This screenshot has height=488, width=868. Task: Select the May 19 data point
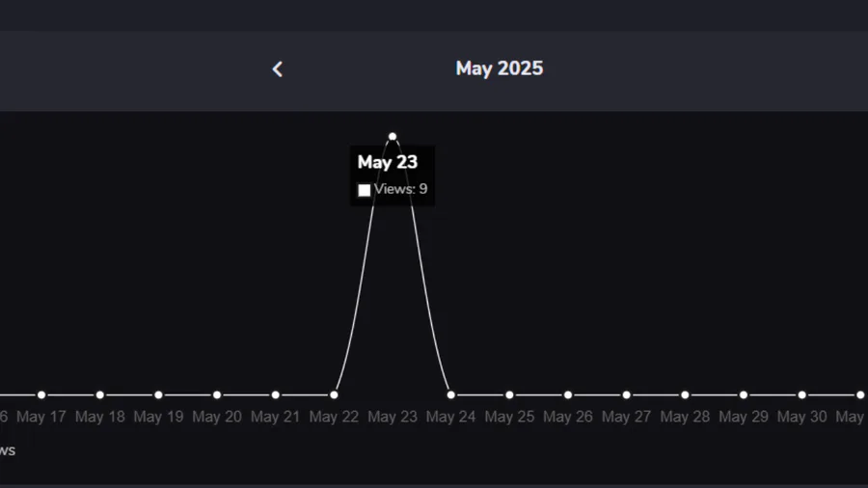pyautogui.click(x=158, y=394)
